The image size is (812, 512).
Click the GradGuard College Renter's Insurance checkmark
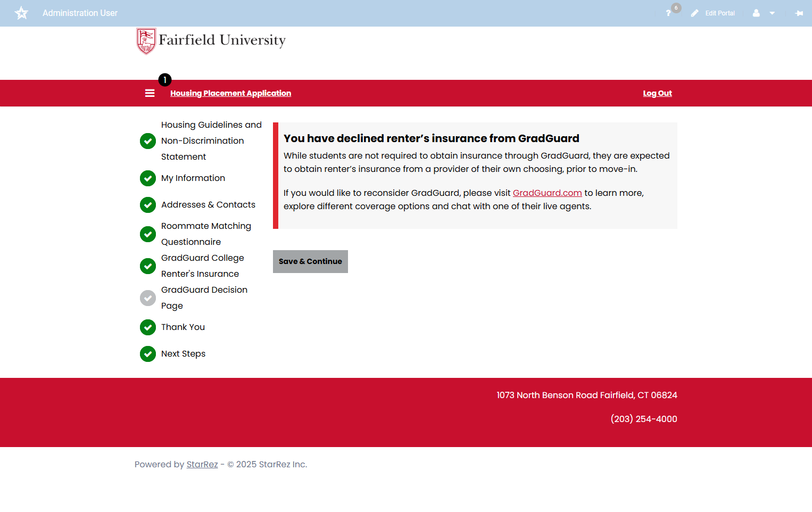[x=148, y=266]
